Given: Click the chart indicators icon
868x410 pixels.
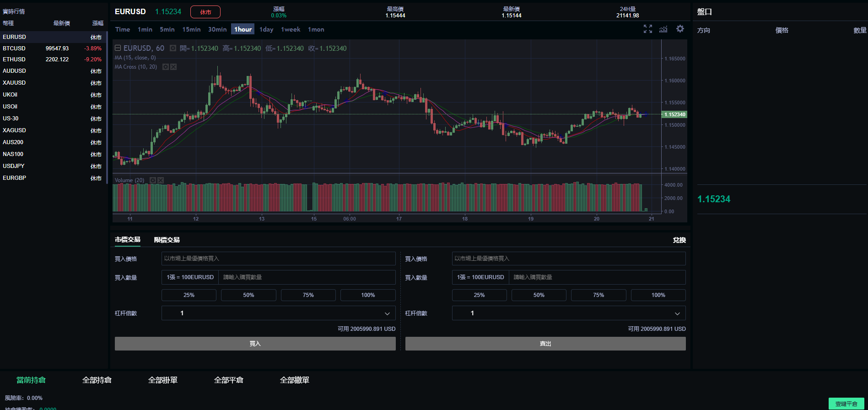Looking at the screenshot, I should click(663, 29).
